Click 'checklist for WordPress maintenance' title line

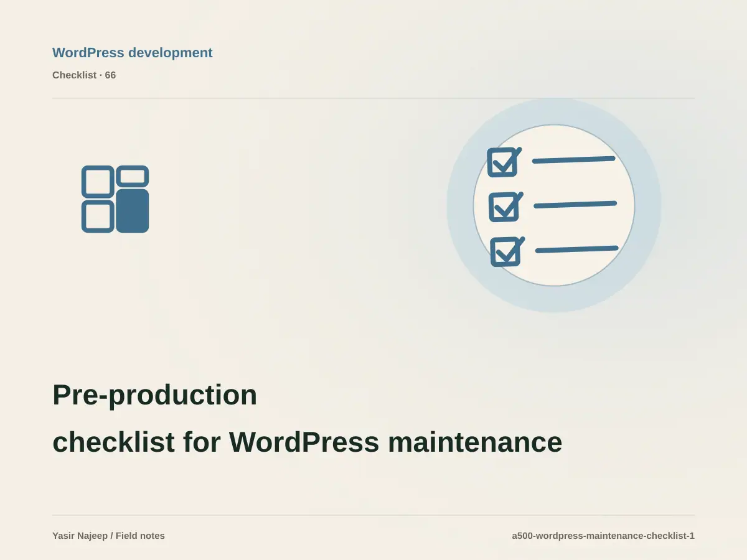coord(308,442)
